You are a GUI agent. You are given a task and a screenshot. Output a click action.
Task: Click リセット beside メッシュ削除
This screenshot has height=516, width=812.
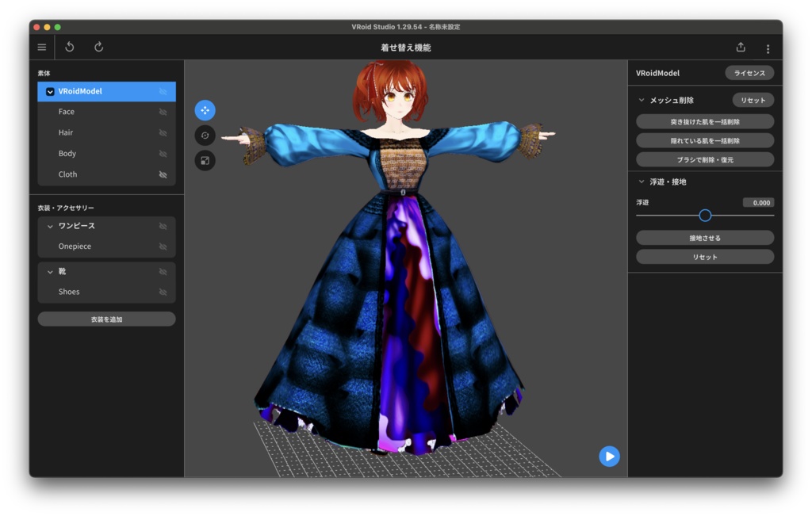pos(753,100)
